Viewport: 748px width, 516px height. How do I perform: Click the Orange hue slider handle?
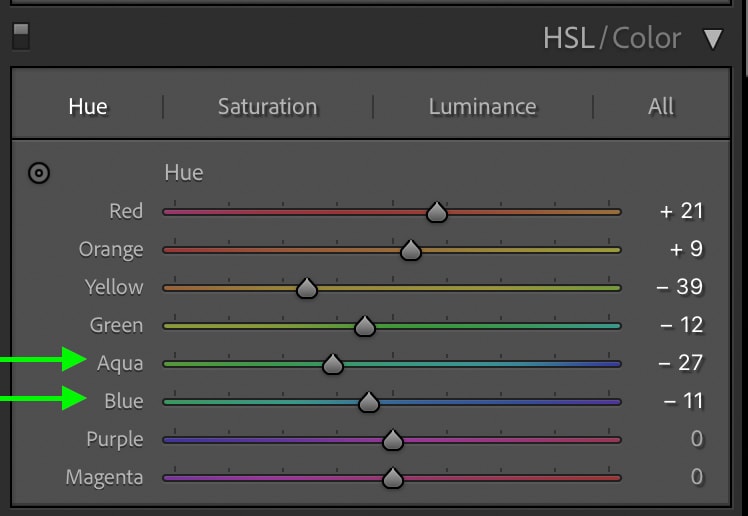point(410,250)
